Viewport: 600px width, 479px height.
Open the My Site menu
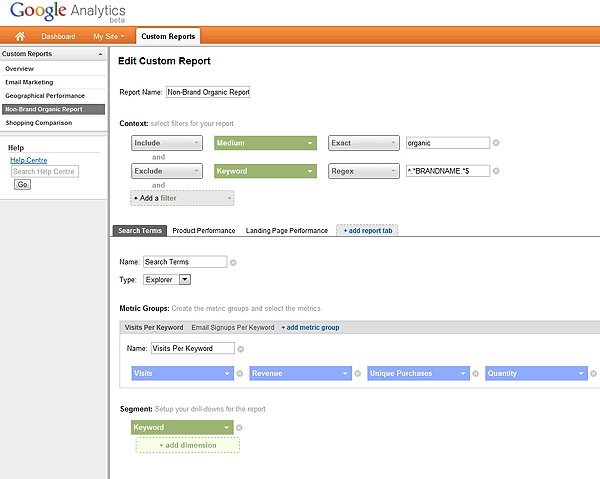point(109,36)
